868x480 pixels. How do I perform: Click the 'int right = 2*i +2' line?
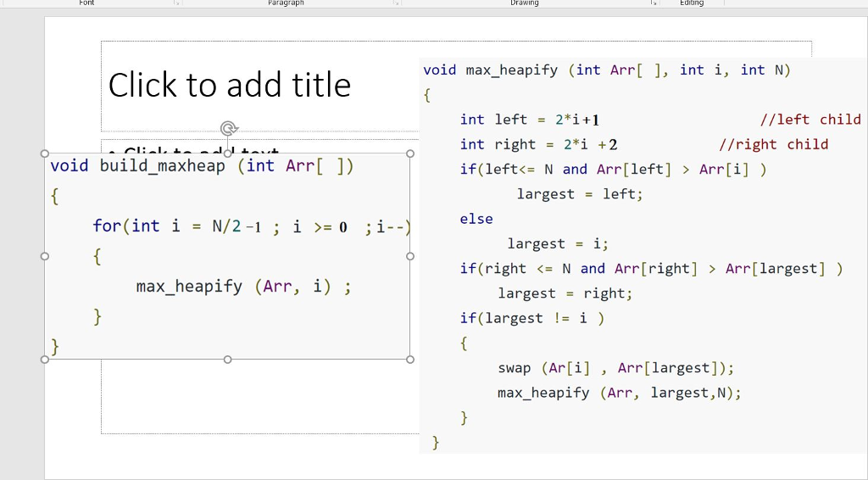[538, 144]
